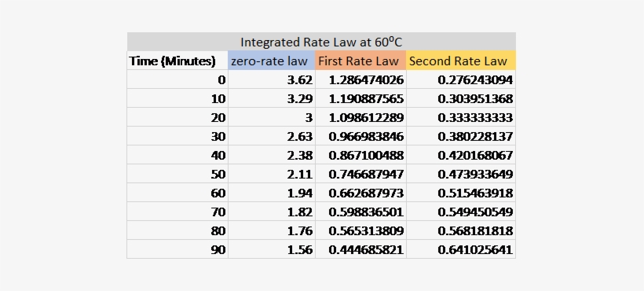Pick second rate law value 0.641025641
The image size is (644, 291).
point(461,249)
